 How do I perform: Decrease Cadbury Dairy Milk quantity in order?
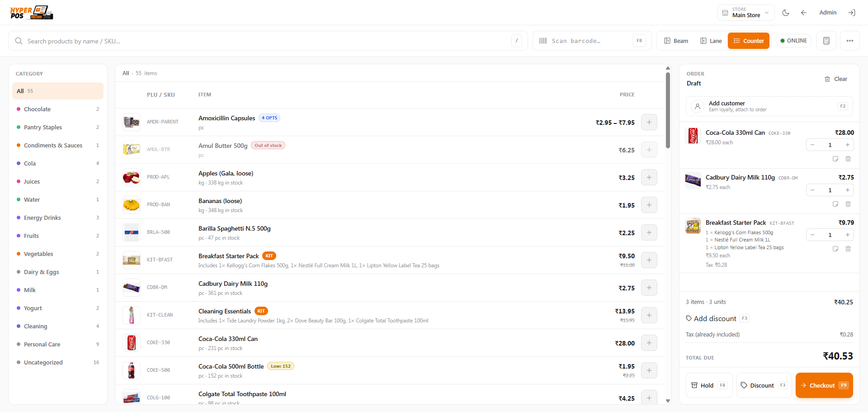pos(812,190)
